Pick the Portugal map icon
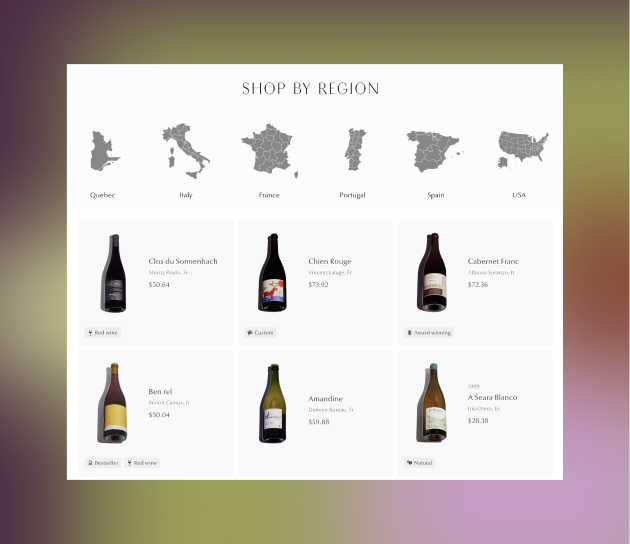 click(x=355, y=149)
